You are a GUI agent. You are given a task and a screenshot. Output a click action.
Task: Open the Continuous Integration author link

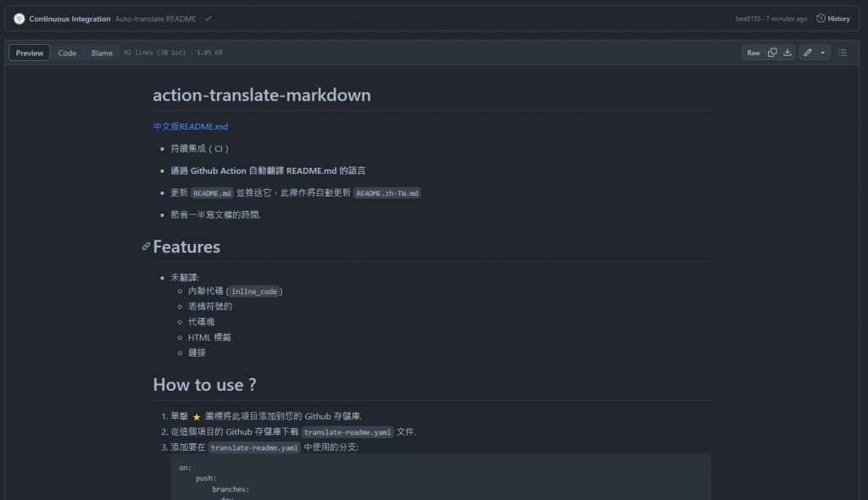pos(70,19)
